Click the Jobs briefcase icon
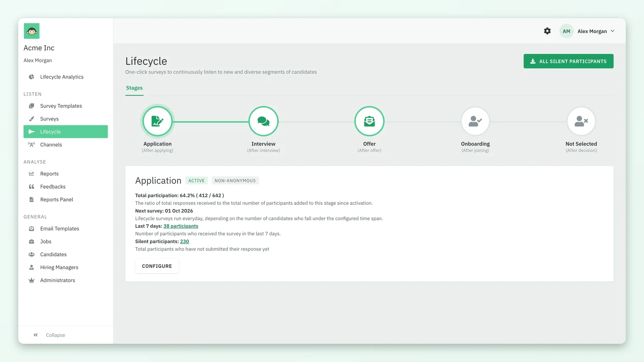 pyautogui.click(x=31, y=242)
